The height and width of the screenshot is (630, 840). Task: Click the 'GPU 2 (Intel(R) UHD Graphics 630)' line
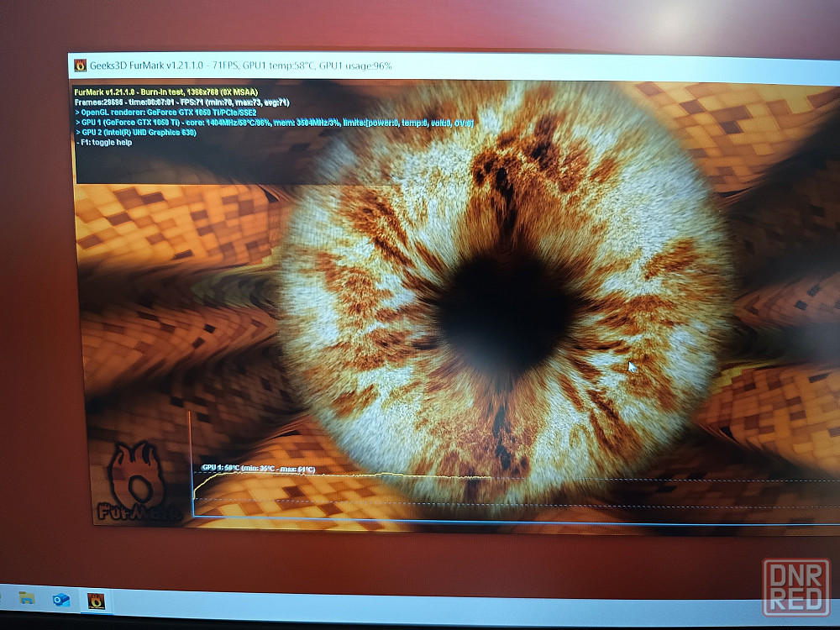click(x=135, y=133)
